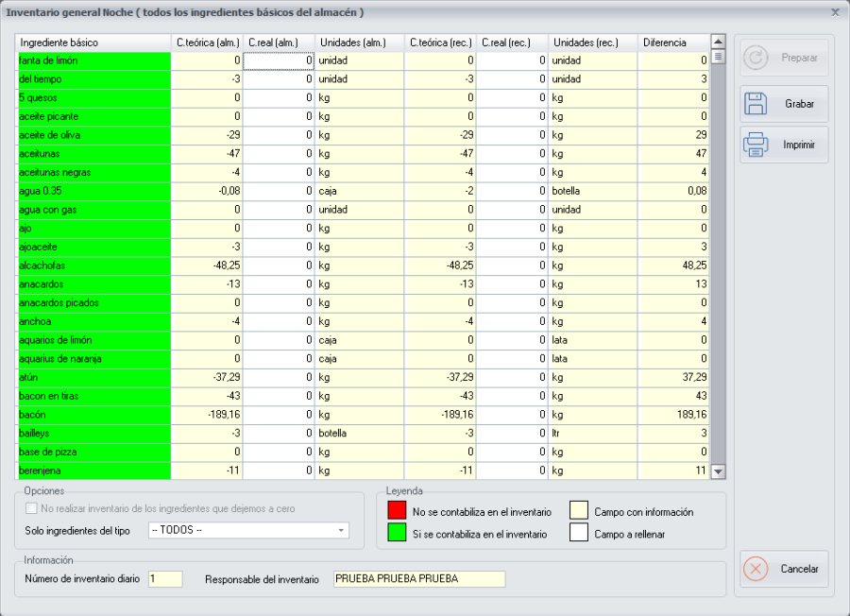Image resolution: width=850 pixels, height=616 pixels.
Task: Click the refresh icon on the Preparar button
Action: (x=757, y=57)
